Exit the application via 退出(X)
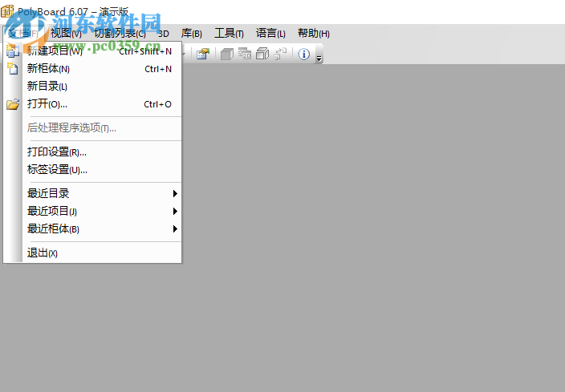 point(92,253)
